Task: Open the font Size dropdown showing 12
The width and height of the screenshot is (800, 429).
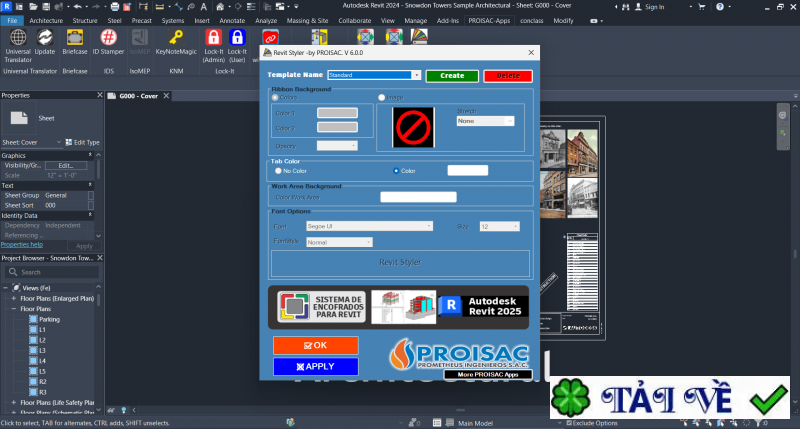Action: click(499, 226)
